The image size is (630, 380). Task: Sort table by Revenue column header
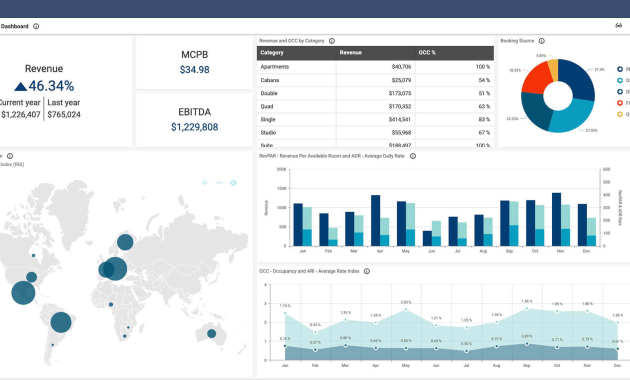375,53
